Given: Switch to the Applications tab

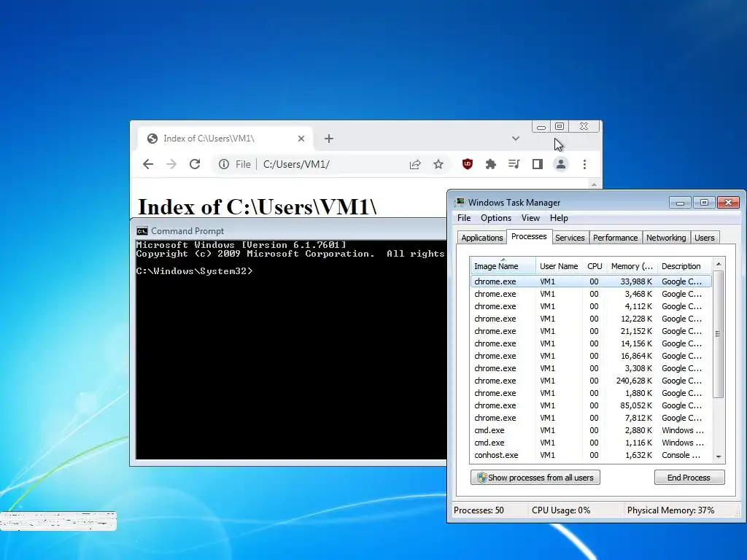Looking at the screenshot, I should (x=481, y=238).
